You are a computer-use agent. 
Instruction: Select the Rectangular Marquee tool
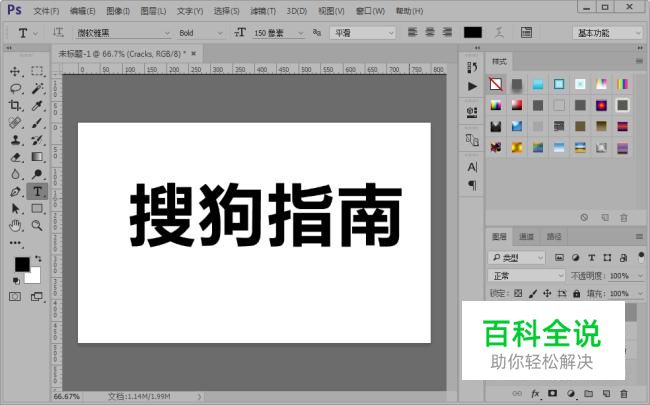click(x=37, y=71)
